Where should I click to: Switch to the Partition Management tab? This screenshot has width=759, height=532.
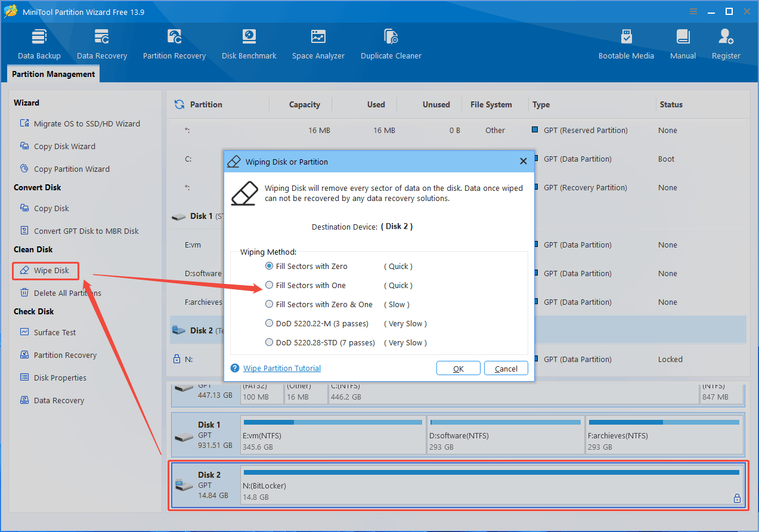click(53, 74)
